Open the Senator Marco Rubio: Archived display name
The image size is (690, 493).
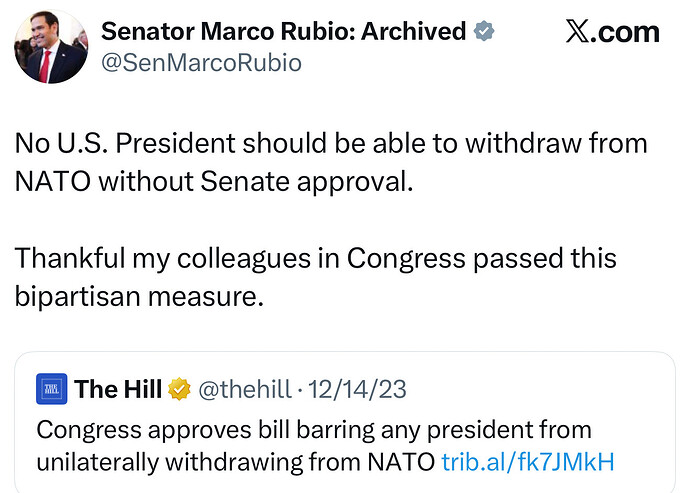point(284,31)
